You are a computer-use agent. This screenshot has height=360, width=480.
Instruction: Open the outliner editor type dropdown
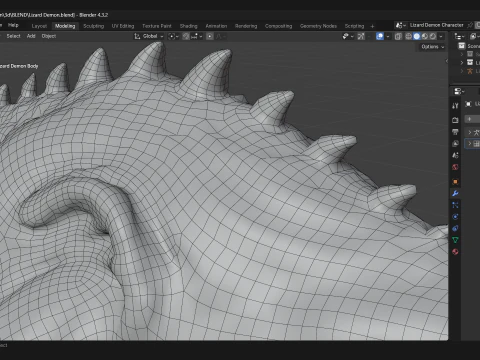coord(460,36)
